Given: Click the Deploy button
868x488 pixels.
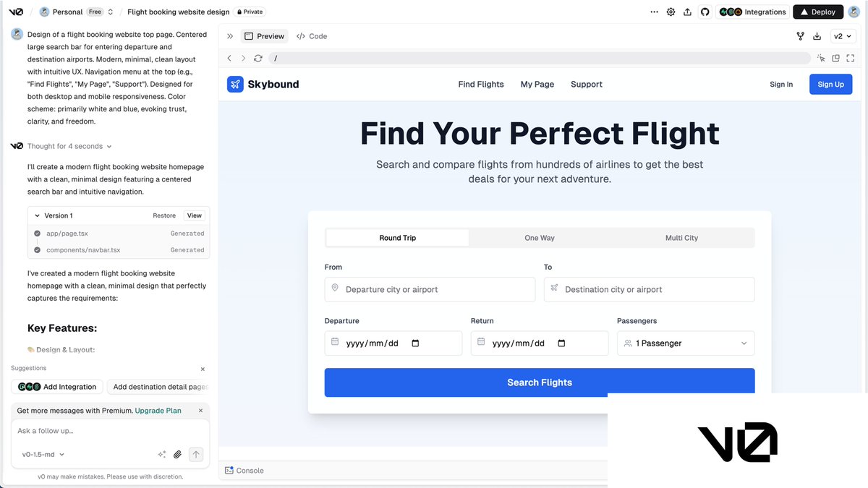Looking at the screenshot, I should [x=818, y=12].
